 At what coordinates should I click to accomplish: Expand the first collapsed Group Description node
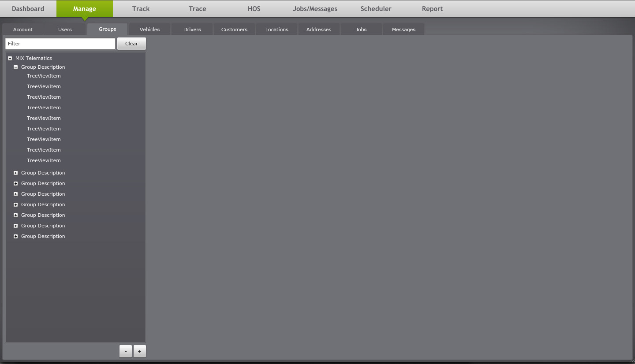click(16, 173)
